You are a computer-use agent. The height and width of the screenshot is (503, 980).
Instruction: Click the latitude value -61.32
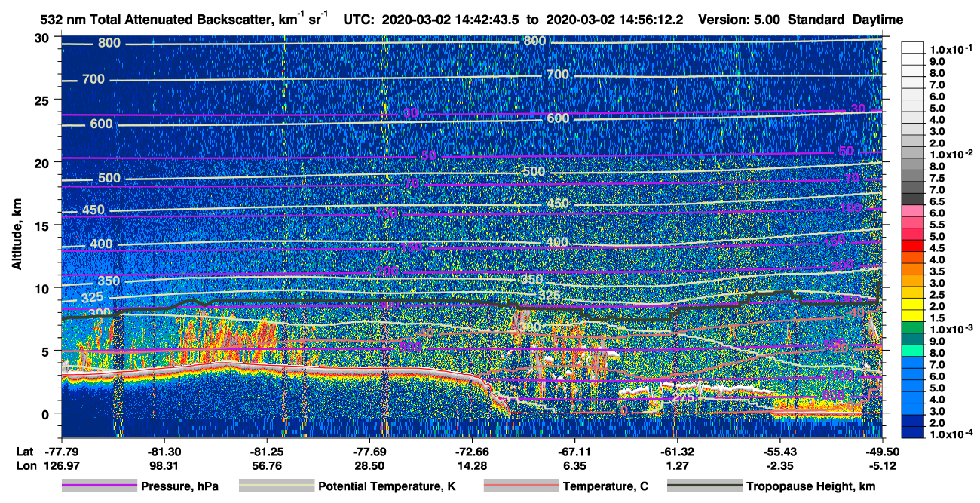pos(677,452)
